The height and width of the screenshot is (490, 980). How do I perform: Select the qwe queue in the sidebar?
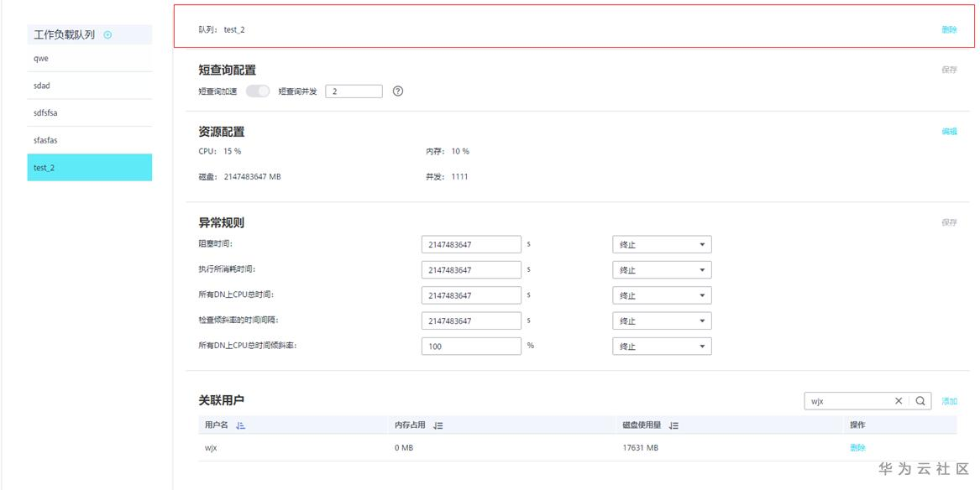click(89, 59)
